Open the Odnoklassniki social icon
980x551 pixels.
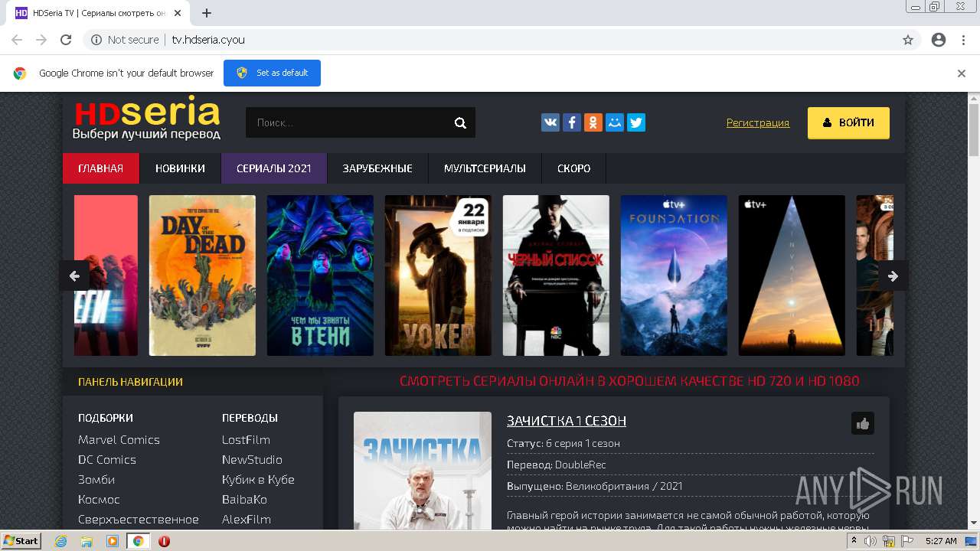click(593, 122)
